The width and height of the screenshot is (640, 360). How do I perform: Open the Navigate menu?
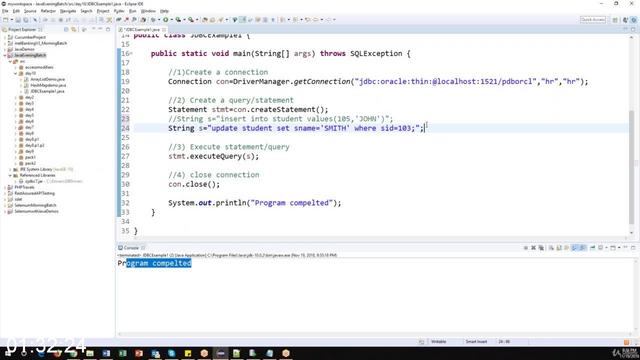(x=68, y=11)
